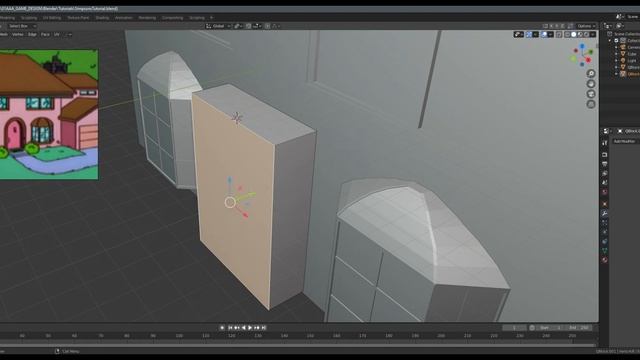
Task: Open the Edge menu in edit mode
Action: pos(32,35)
